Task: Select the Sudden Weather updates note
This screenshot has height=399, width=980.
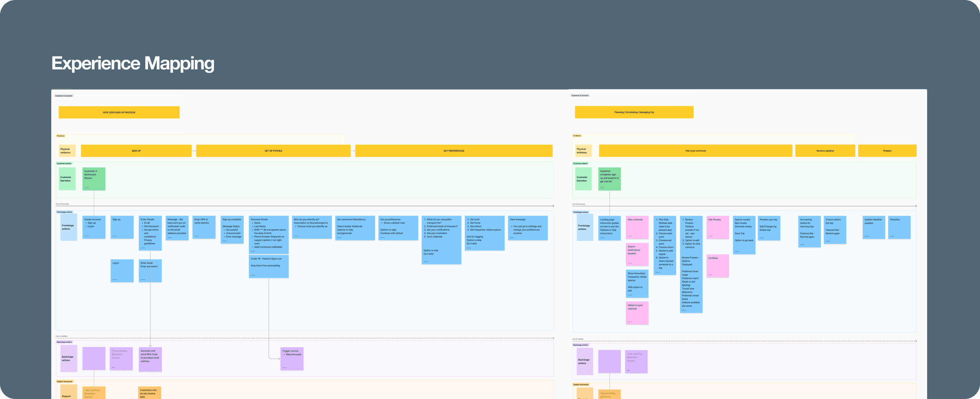Action: click(874, 227)
